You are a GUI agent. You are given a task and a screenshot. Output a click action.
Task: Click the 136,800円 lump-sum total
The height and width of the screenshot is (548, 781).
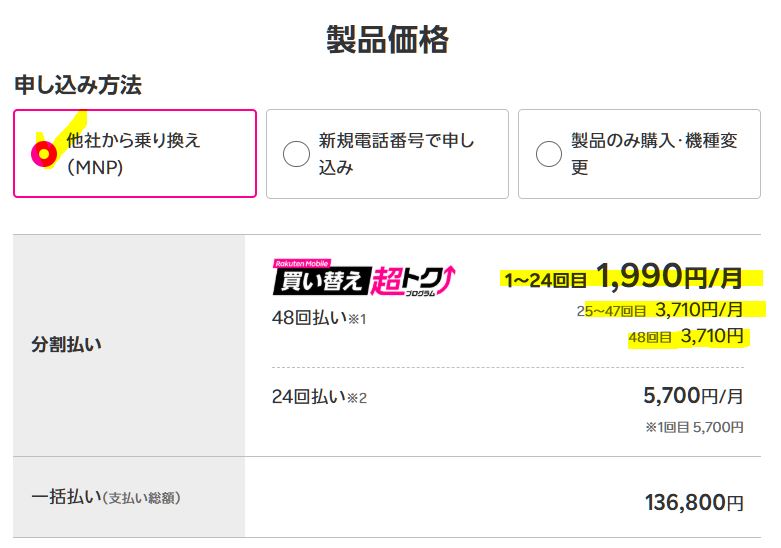point(694,502)
